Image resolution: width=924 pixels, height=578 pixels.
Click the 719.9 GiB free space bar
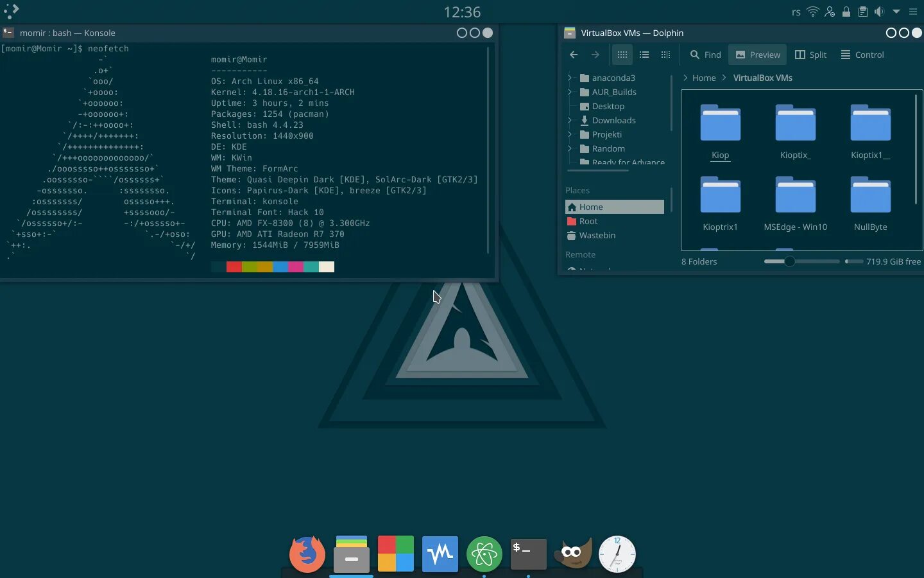(x=853, y=261)
